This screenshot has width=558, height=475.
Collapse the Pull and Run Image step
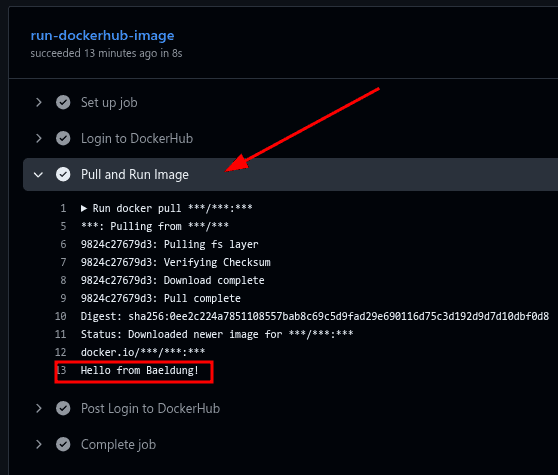[x=38, y=175]
